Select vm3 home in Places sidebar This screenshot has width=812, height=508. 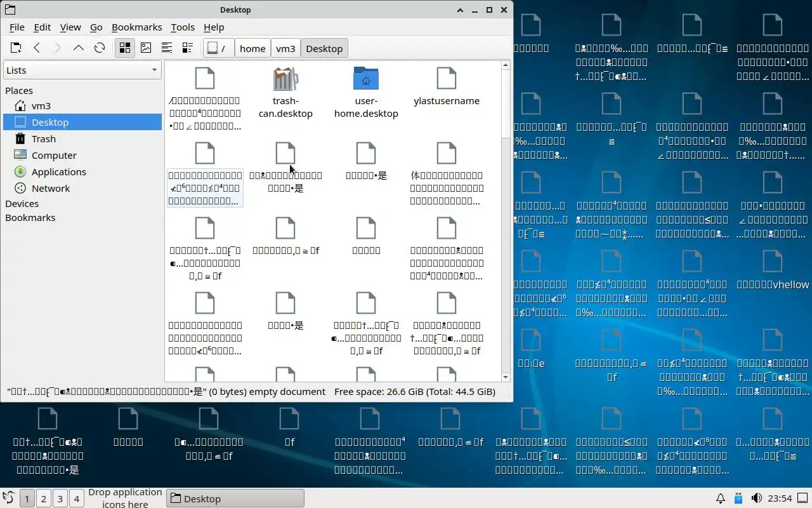(82, 105)
